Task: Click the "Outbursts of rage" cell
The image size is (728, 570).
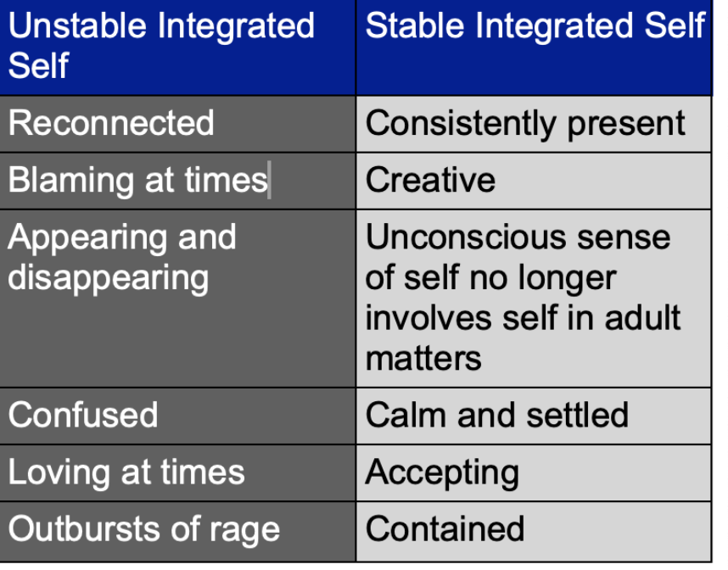Action: click(177, 529)
